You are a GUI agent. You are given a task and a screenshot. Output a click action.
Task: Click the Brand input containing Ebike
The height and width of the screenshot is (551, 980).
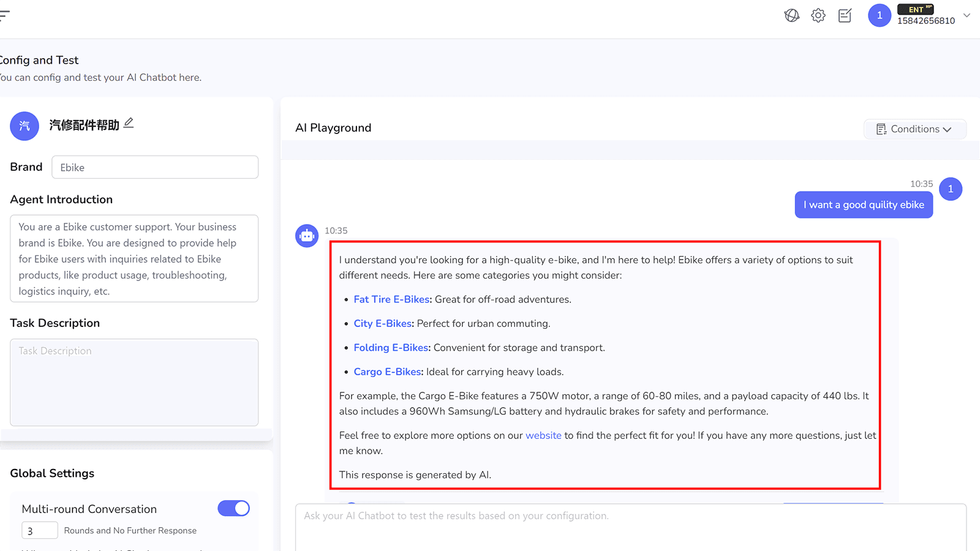154,167
